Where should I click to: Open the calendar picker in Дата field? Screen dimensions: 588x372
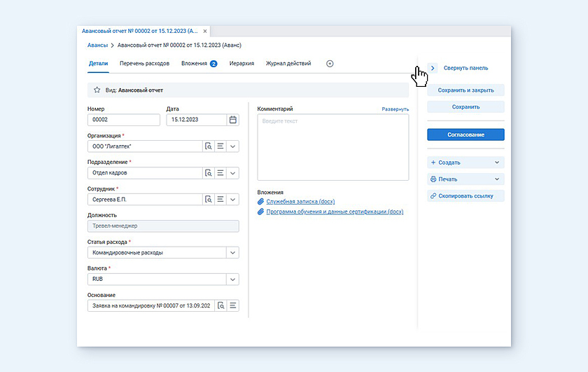[x=232, y=120]
